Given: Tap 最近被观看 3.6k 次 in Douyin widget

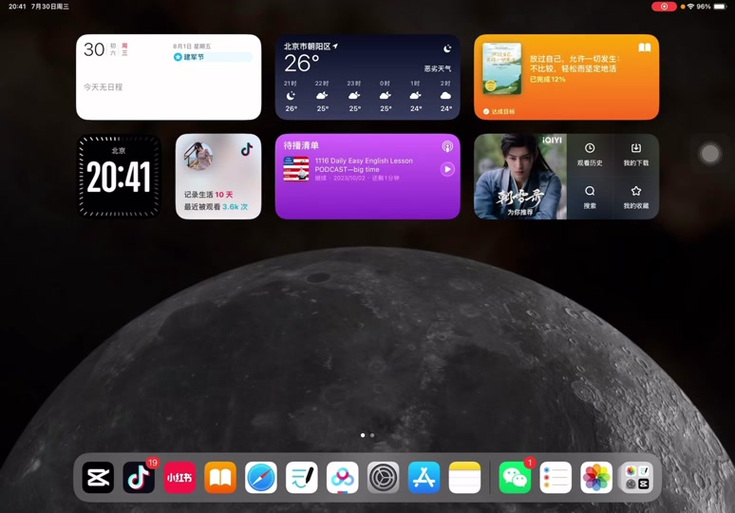Looking at the screenshot, I should tap(216, 207).
